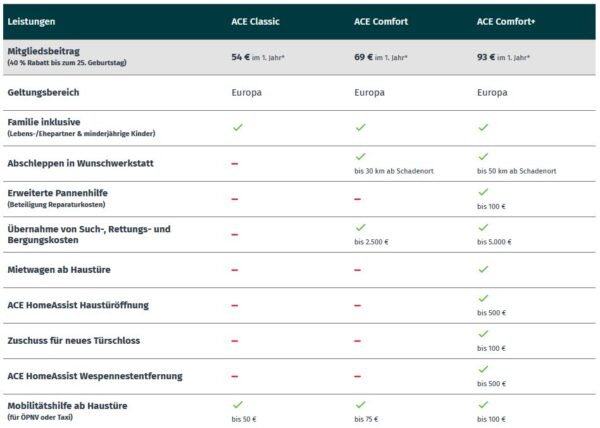The width and height of the screenshot is (600, 428).
Task: Click green checkmark for Familie inklusive under ACE Comfort
Action: click(360, 127)
